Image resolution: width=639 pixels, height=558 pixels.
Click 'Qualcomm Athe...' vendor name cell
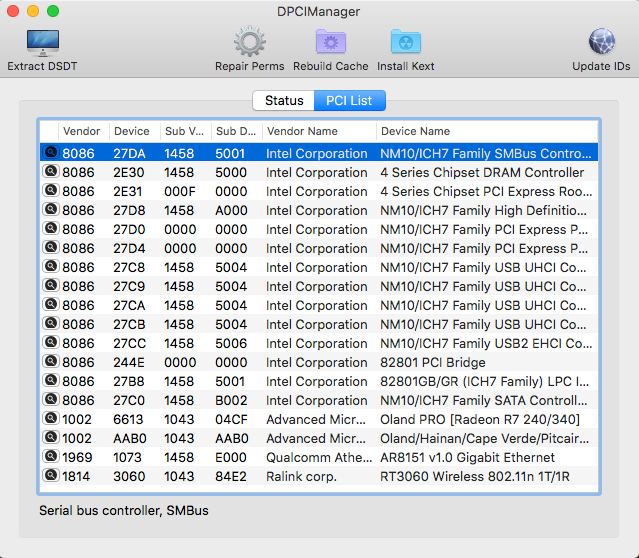point(319,457)
